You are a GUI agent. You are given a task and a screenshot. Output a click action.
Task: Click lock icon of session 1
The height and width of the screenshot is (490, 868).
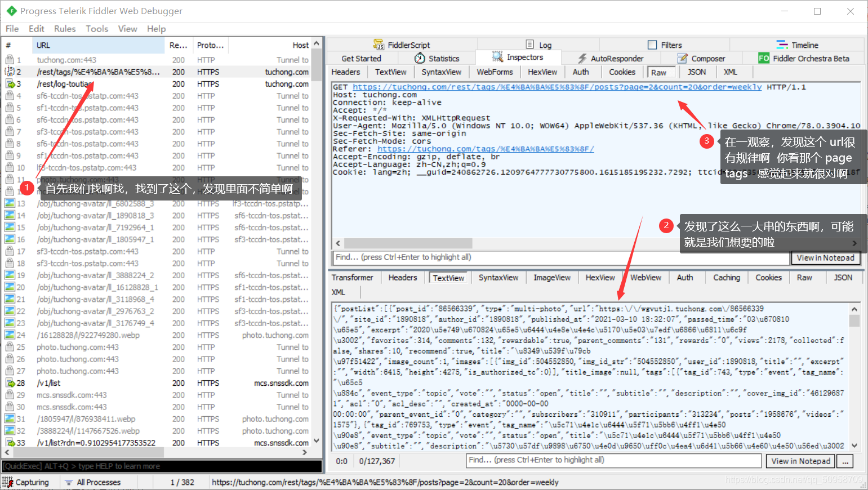[x=10, y=59]
